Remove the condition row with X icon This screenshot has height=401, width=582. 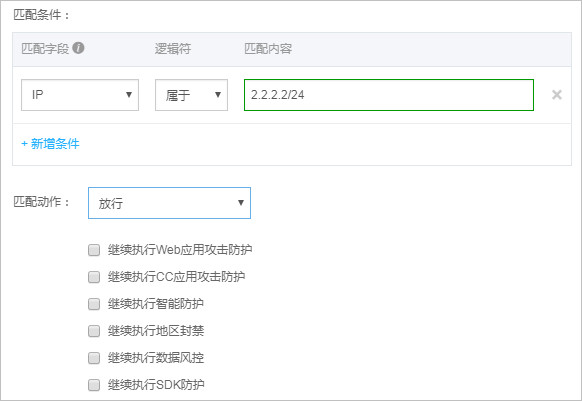(556, 95)
